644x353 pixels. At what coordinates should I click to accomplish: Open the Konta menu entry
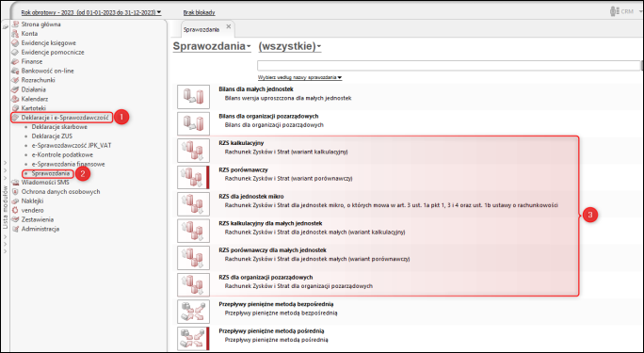tap(29, 34)
